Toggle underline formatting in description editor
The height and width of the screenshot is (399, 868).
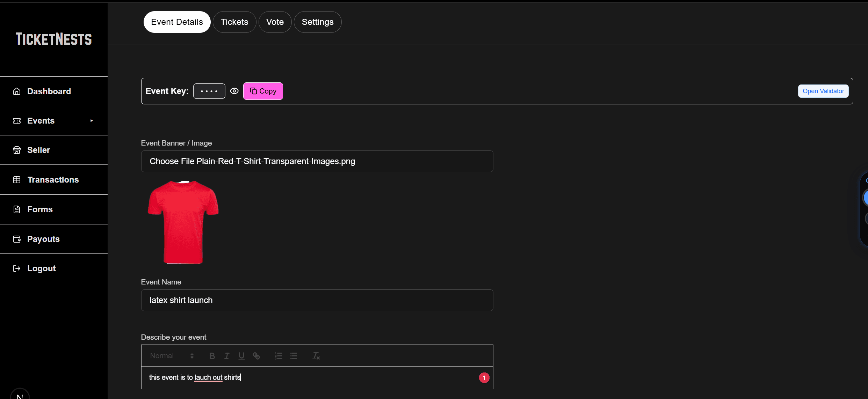point(241,356)
